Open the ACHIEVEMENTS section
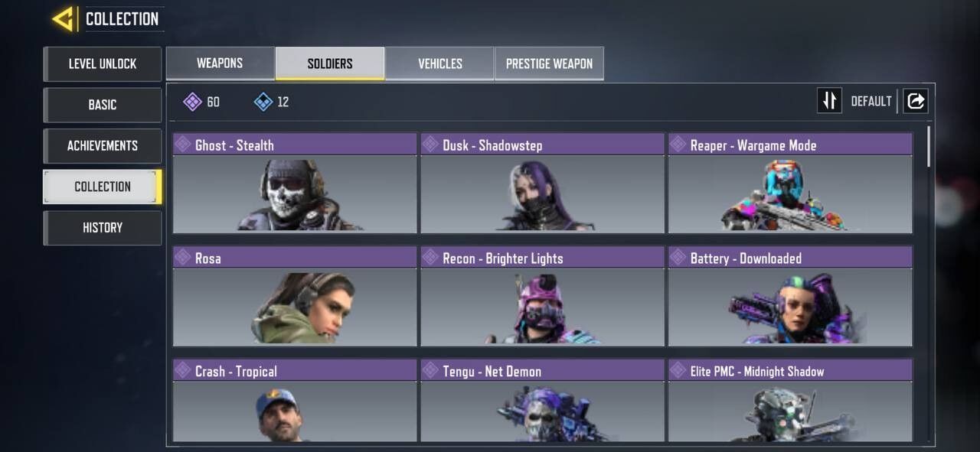The width and height of the screenshot is (980, 452). 103,145
